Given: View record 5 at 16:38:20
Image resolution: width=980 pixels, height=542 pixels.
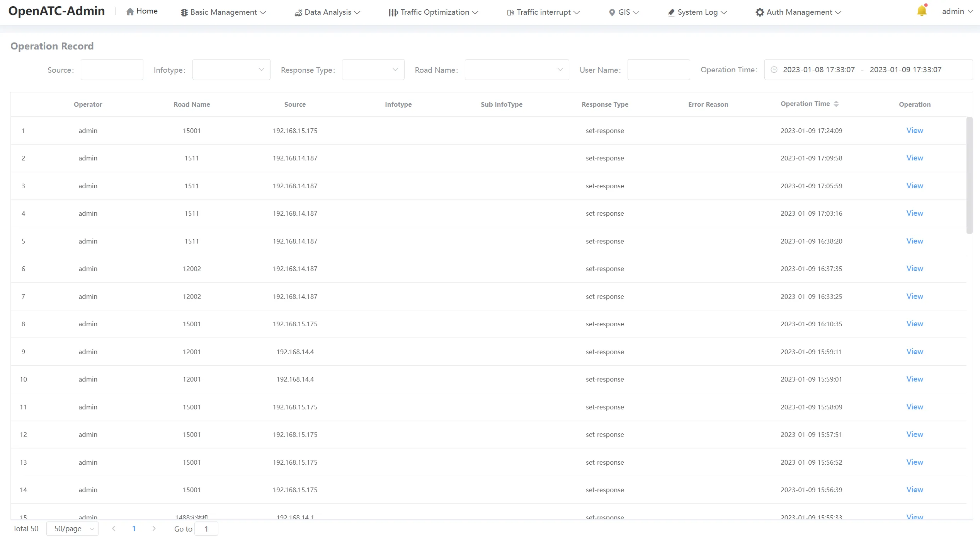Looking at the screenshot, I should (915, 241).
